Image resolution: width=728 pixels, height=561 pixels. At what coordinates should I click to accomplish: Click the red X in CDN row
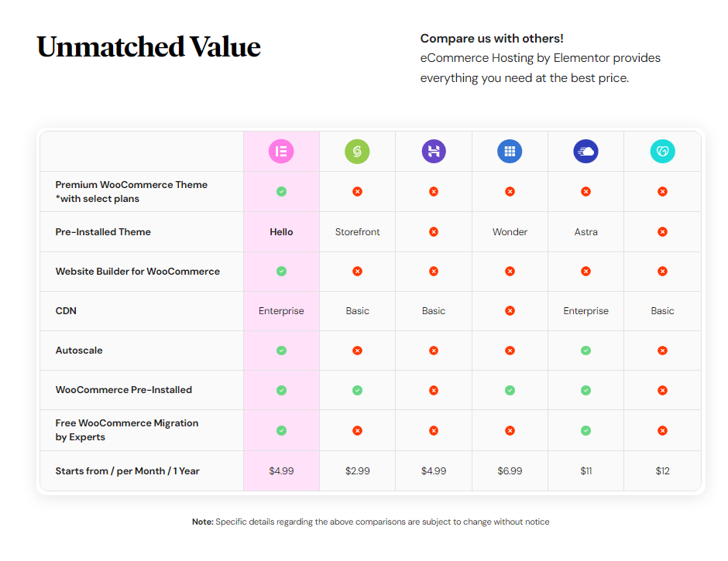click(x=510, y=311)
